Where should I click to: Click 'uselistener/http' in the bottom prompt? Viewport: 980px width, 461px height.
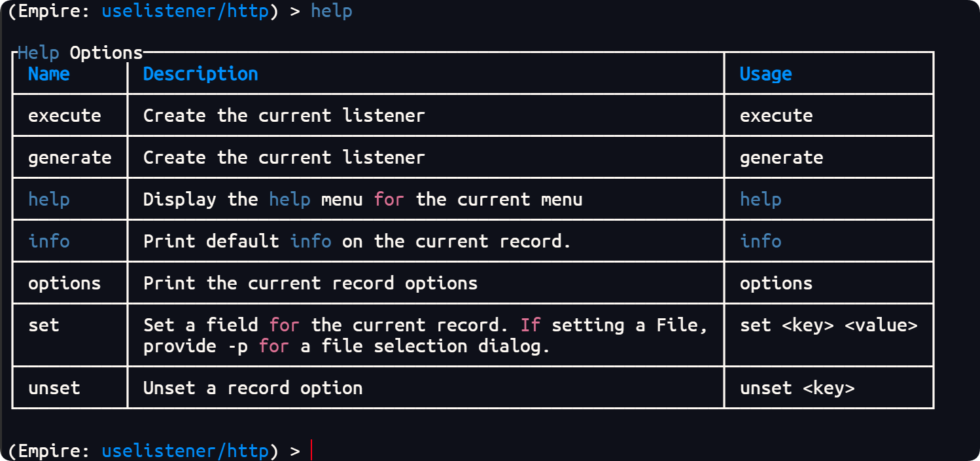point(185,451)
